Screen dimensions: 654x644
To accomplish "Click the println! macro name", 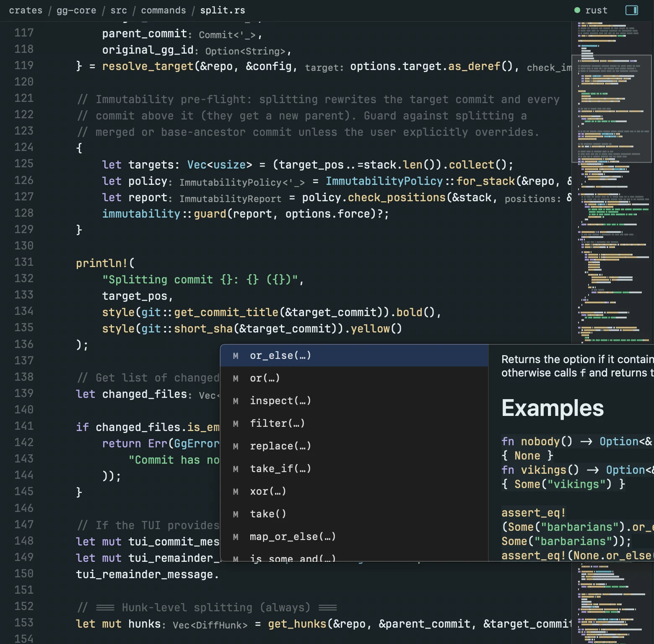I will tap(102, 263).
